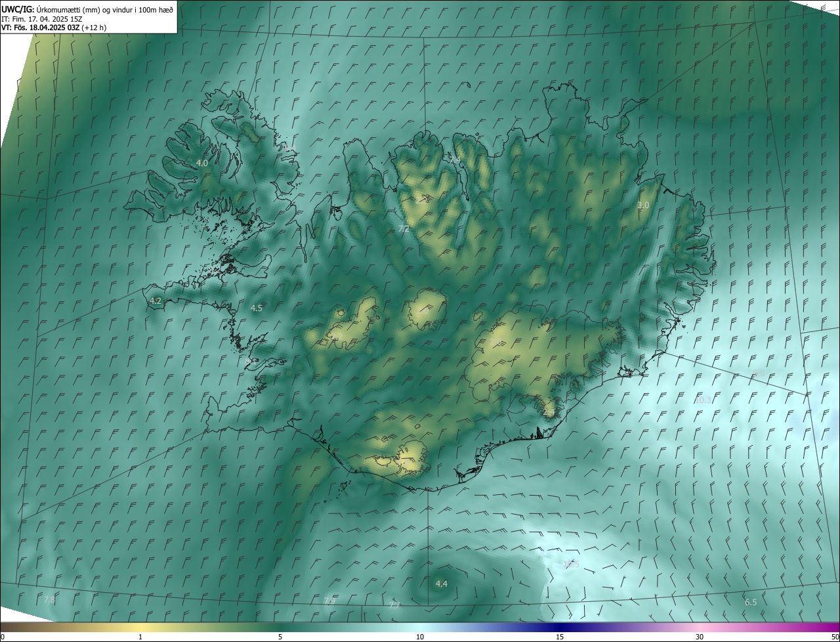This screenshot has width=840, height=642.
Task: Click the 0 tick label on the colour scale
Action: click(3, 637)
